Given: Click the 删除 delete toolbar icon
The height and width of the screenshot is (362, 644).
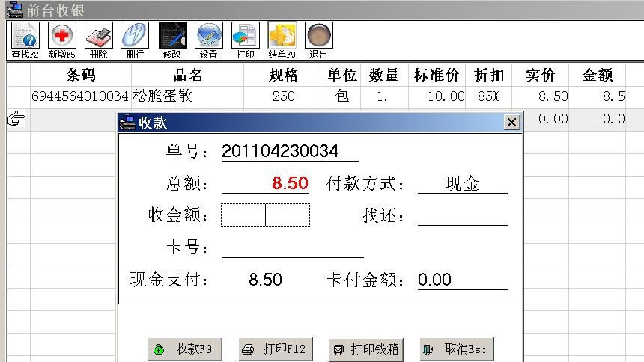Looking at the screenshot, I should click(x=99, y=40).
